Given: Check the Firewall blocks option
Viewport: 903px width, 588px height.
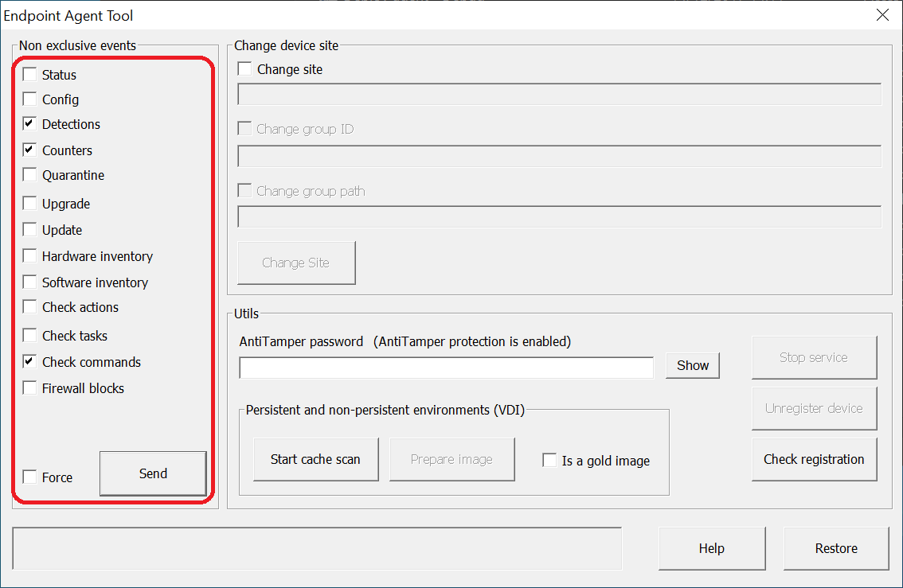Looking at the screenshot, I should 30,387.
